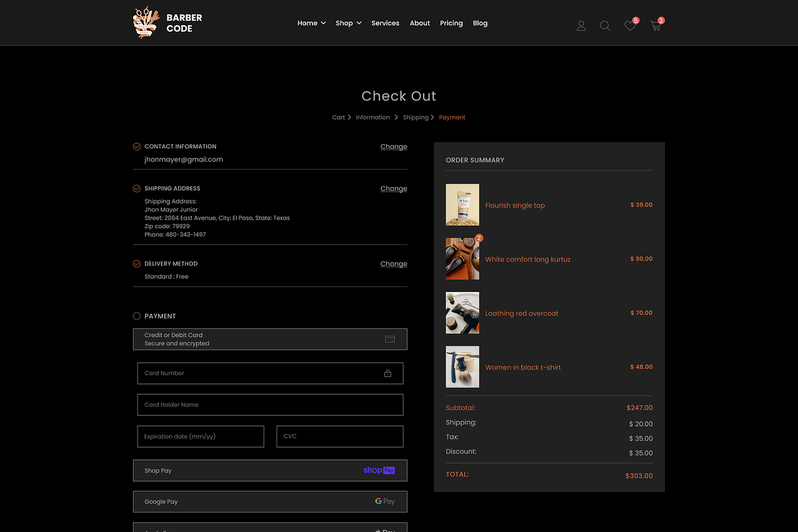
Task: Select the Payment radio button
Action: click(x=137, y=317)
